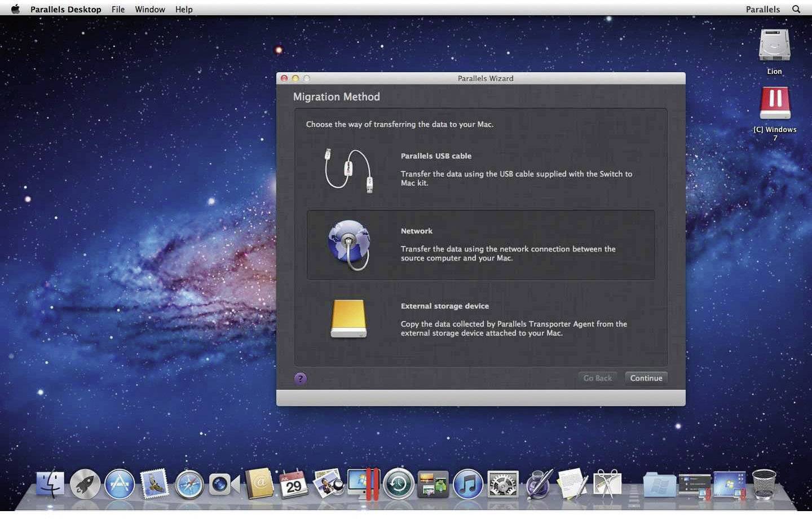Open FaceTime camera icon in the Dock
Screen dimensions: 812x519
click(224, 484)
